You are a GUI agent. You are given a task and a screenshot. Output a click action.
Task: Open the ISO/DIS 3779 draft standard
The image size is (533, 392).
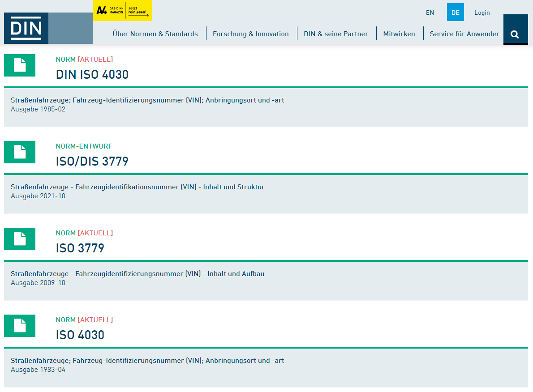(92, 161)
